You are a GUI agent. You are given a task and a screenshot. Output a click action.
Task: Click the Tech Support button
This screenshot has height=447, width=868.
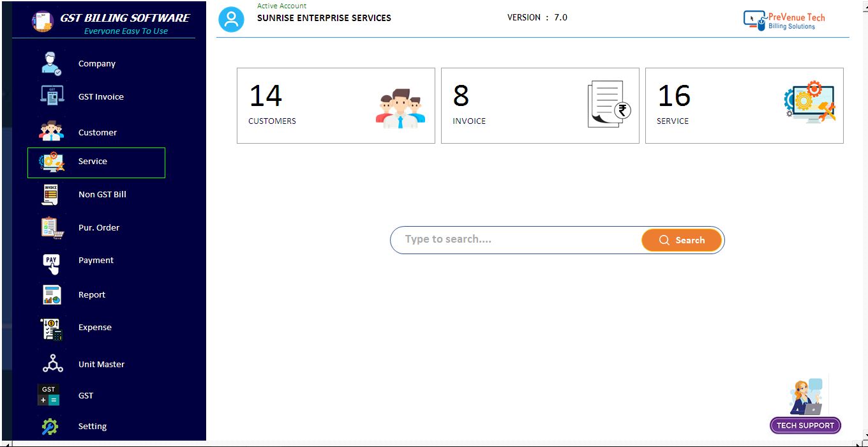[805, 425]
